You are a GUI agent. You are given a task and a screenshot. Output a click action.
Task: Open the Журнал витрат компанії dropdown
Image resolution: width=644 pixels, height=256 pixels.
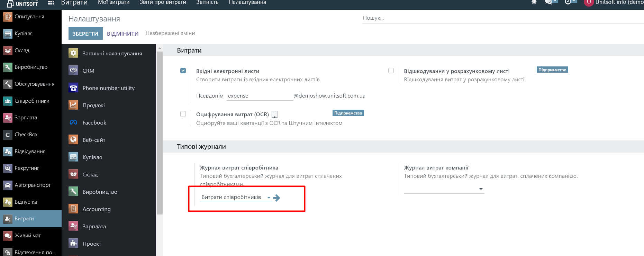481,189
